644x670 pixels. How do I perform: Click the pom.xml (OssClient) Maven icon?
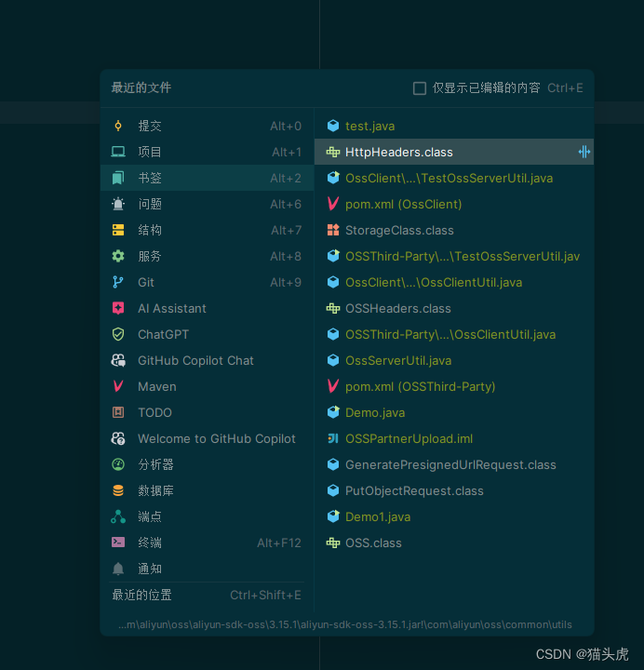click(x=333, y=204)
